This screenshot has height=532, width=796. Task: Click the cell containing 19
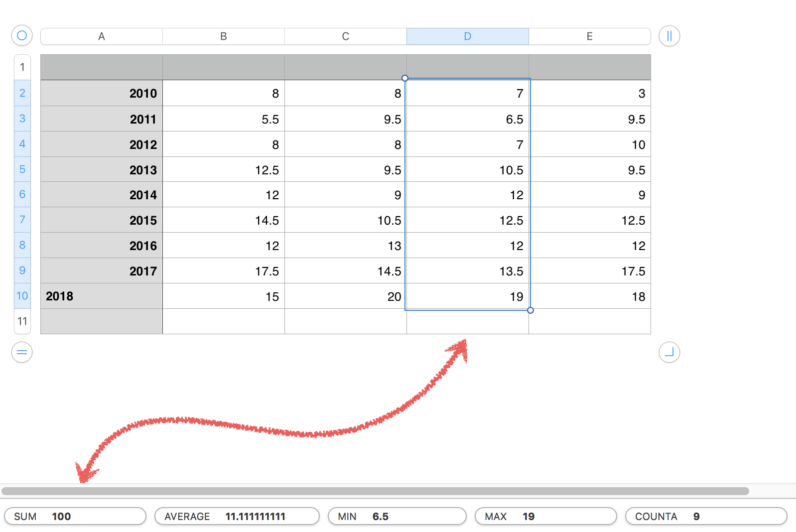[468, 296]
